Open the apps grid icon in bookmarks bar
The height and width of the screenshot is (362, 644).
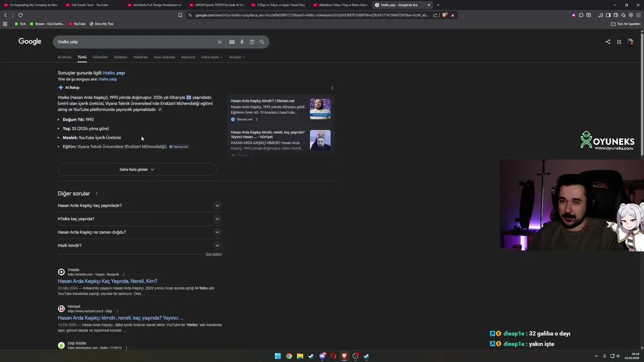coord(5,24)
